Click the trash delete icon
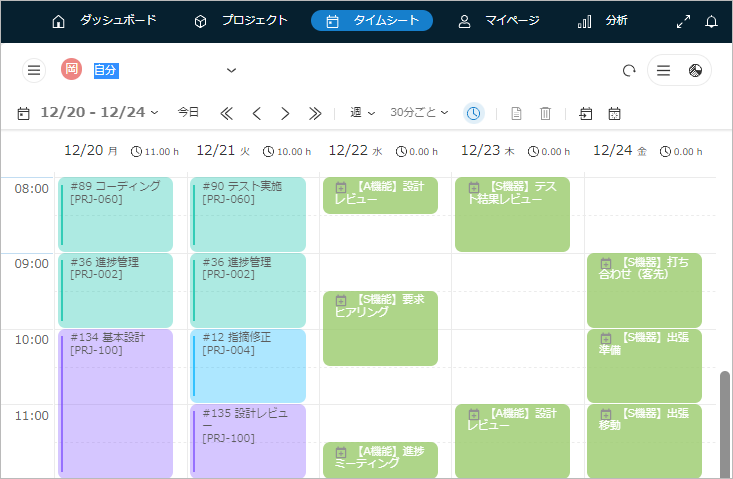 coord(545,113)
